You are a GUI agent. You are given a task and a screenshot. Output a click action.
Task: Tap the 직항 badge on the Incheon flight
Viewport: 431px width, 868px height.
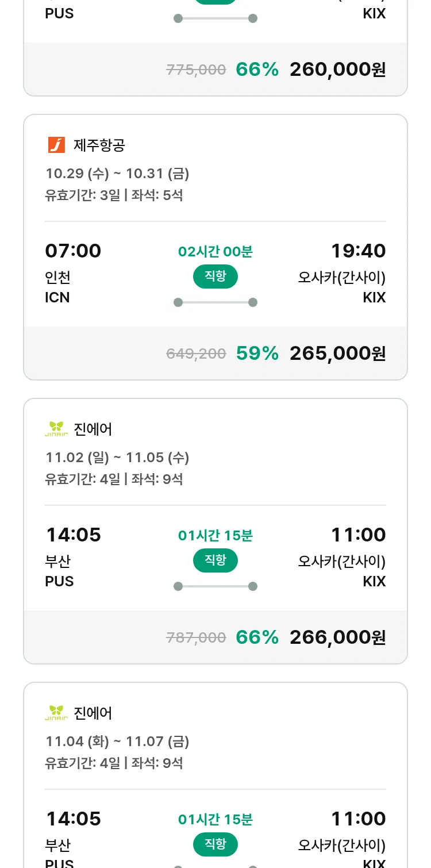pos(215,276)
